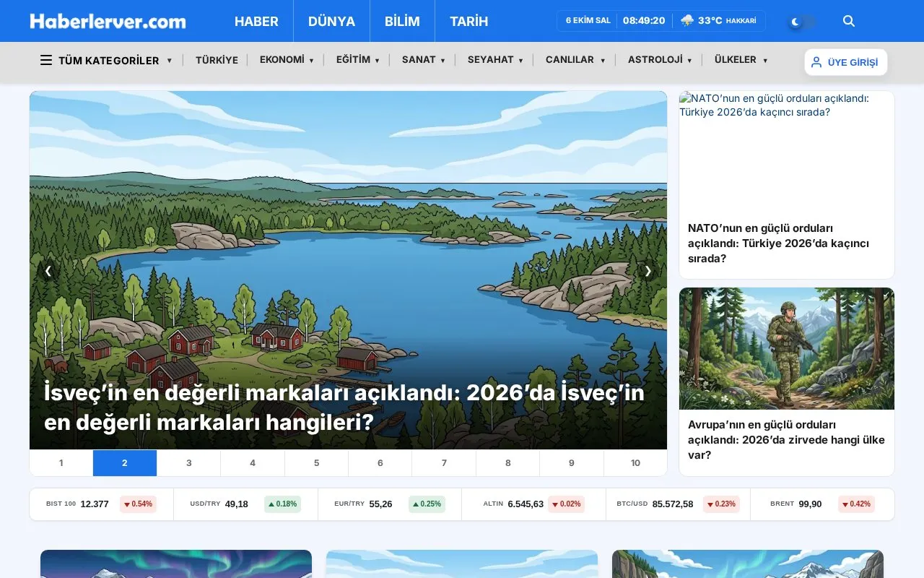
Task: Click the user icon in Üye Girişi
Action: point(816,62)
